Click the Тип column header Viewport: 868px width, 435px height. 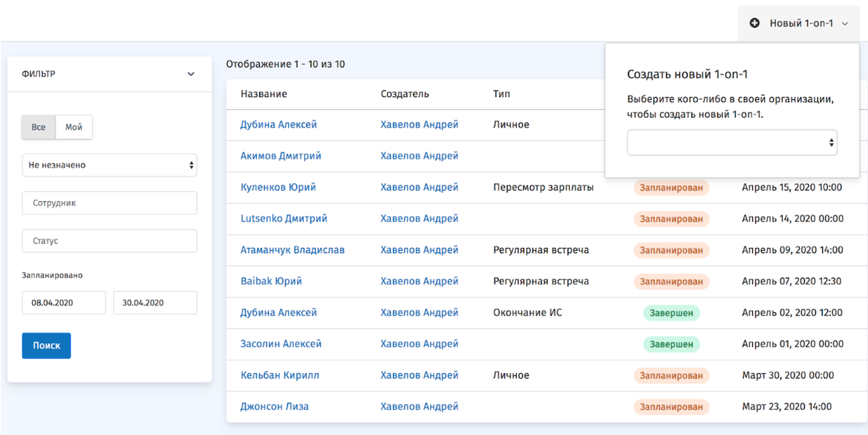tap(501, 94)
